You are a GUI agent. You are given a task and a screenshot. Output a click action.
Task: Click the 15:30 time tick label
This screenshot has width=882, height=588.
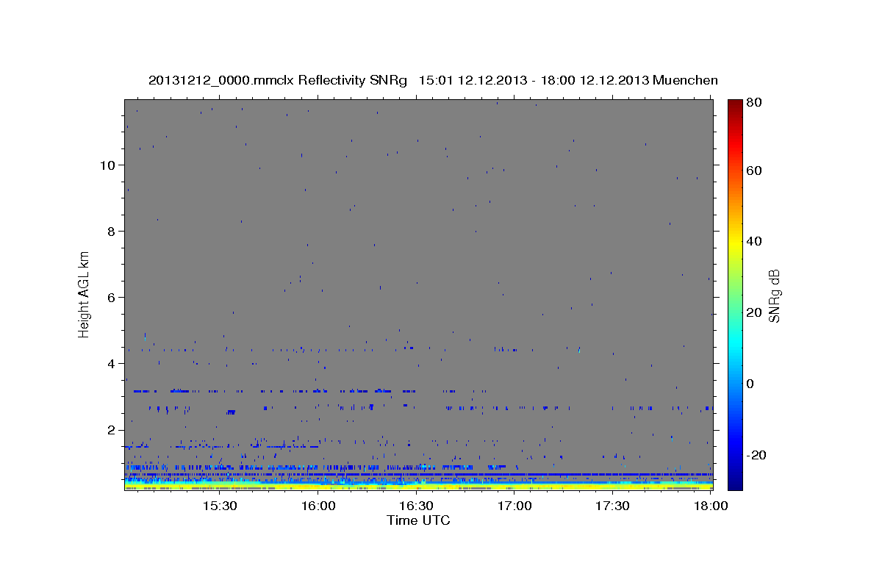[x=219, y=506]
